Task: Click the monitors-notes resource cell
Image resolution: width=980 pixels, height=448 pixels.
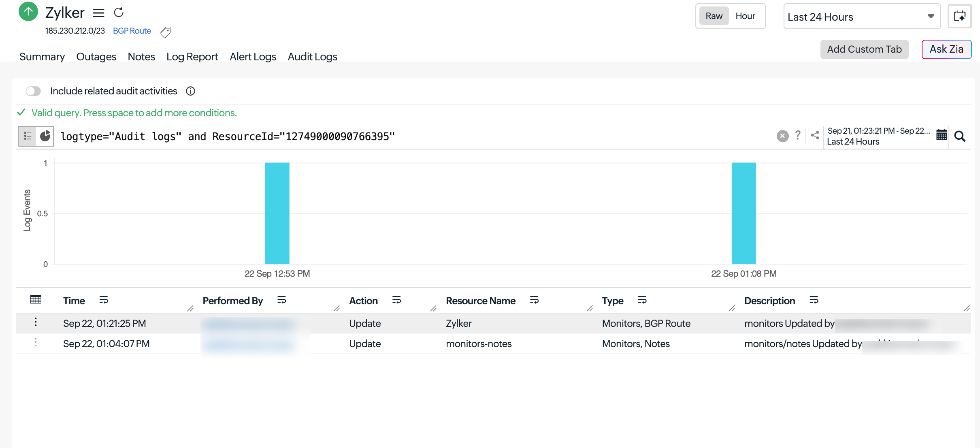Action: pos(479,343)
